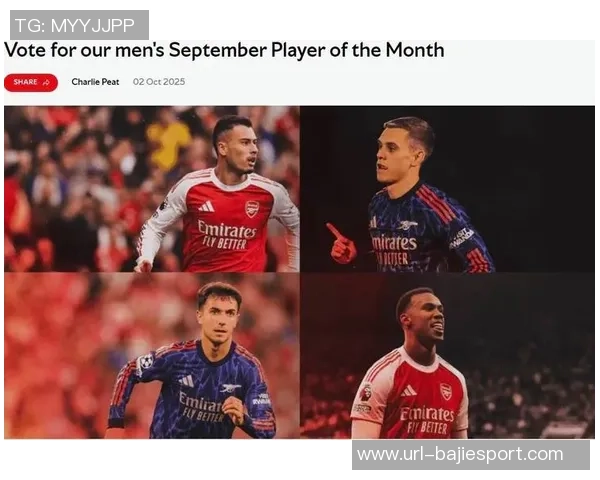Click the Adidas logo on top-left red shirt
This screenshot has height=480, width=600.
[207, 207]
